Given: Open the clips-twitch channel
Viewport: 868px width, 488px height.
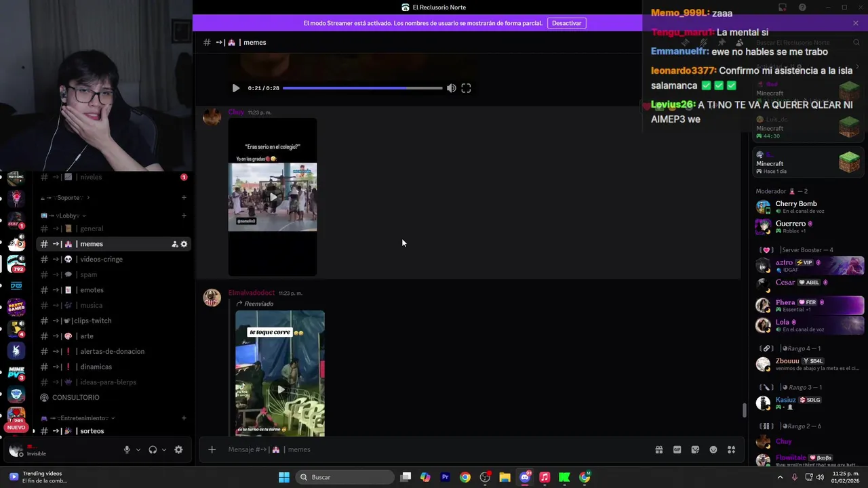Looking at the screenshot, I should 113,321.
